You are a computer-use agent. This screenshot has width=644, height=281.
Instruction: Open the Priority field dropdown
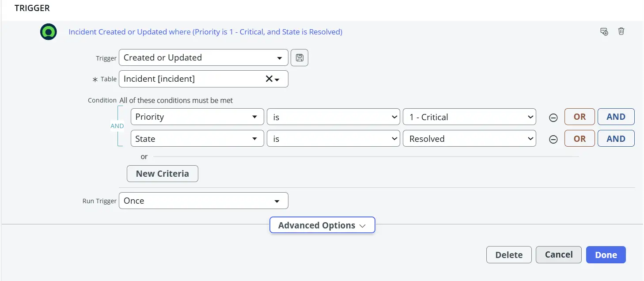197,117
